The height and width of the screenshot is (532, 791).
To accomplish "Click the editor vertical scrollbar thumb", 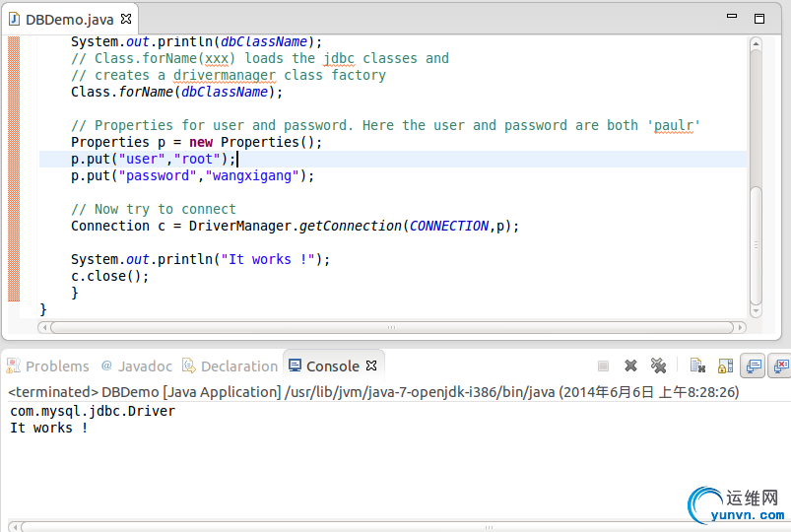I will point(756,246).
